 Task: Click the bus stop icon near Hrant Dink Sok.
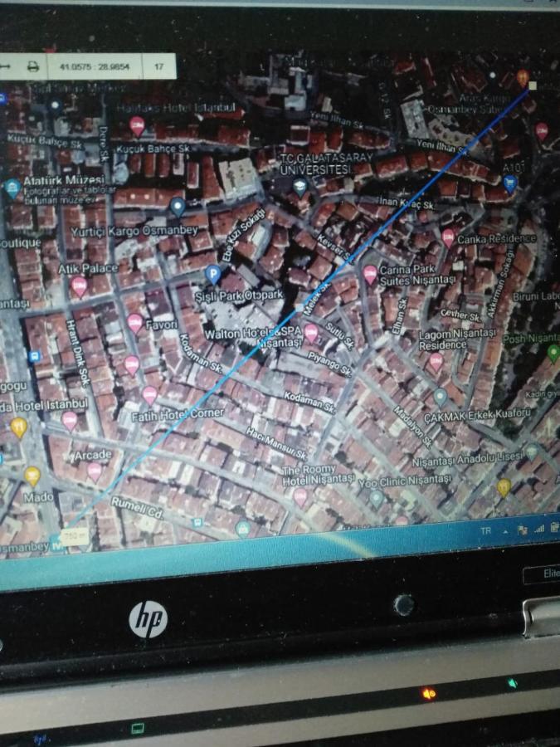[35, 356]
